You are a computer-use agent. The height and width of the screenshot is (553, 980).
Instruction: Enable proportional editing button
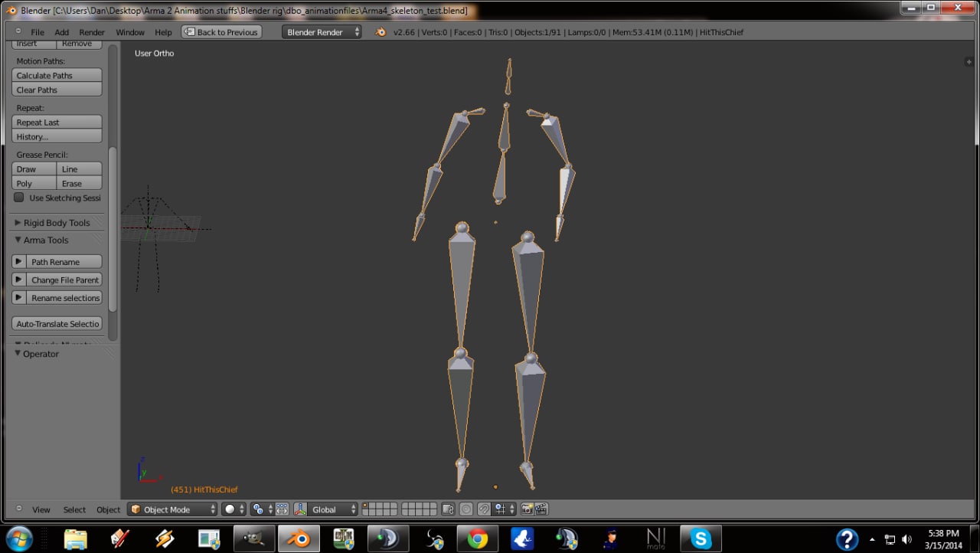pos(466,509)
